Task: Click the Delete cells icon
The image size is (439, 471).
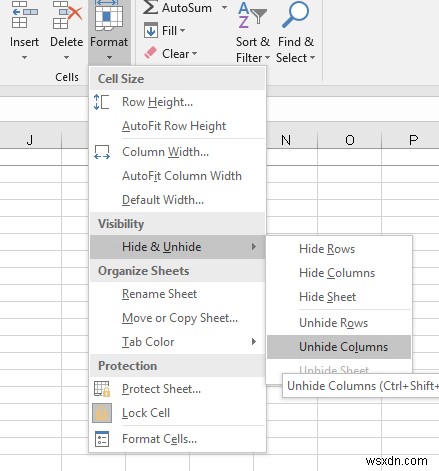Action: click(x=67, y=15)
